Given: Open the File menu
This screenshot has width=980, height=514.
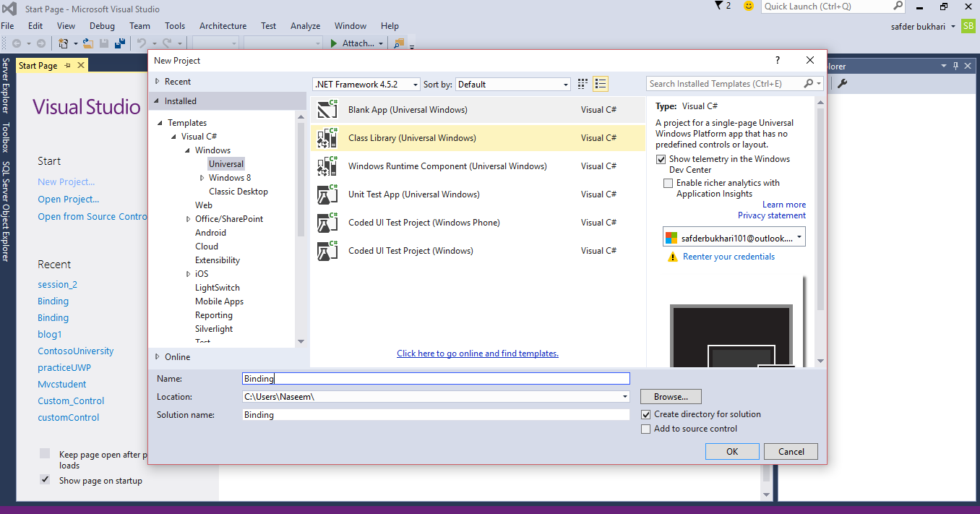Looking at the screenshot, I should (x=7, y=26).
